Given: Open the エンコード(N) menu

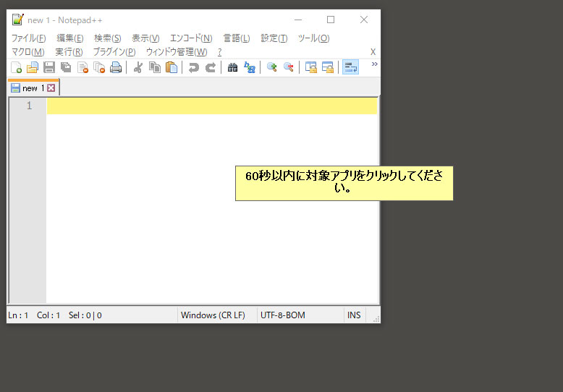Looking at the screenshot, I should coord(191,38).
